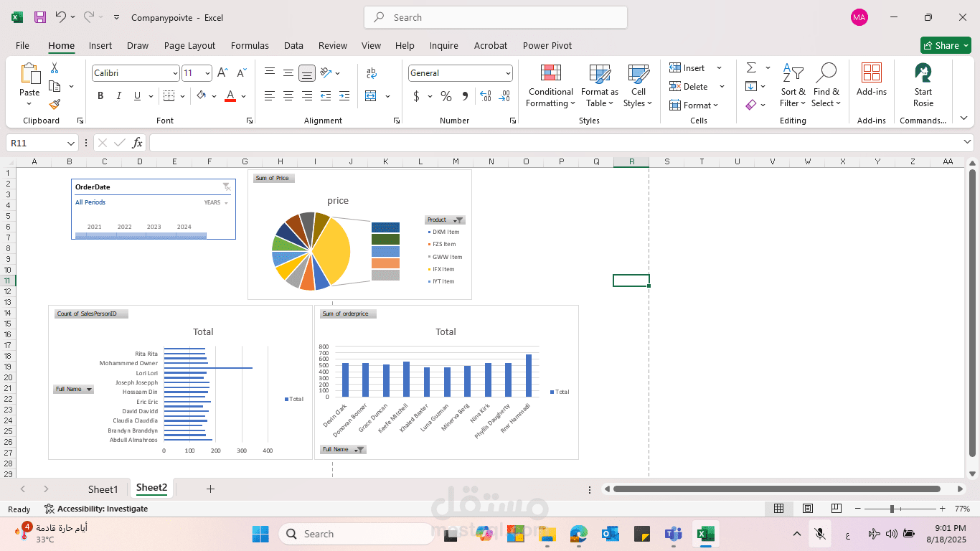The width and height of the screenshot is (980, 551).
Task: Toggle Bottom Align vertical alignment
Action: click(x=307, y=73)
